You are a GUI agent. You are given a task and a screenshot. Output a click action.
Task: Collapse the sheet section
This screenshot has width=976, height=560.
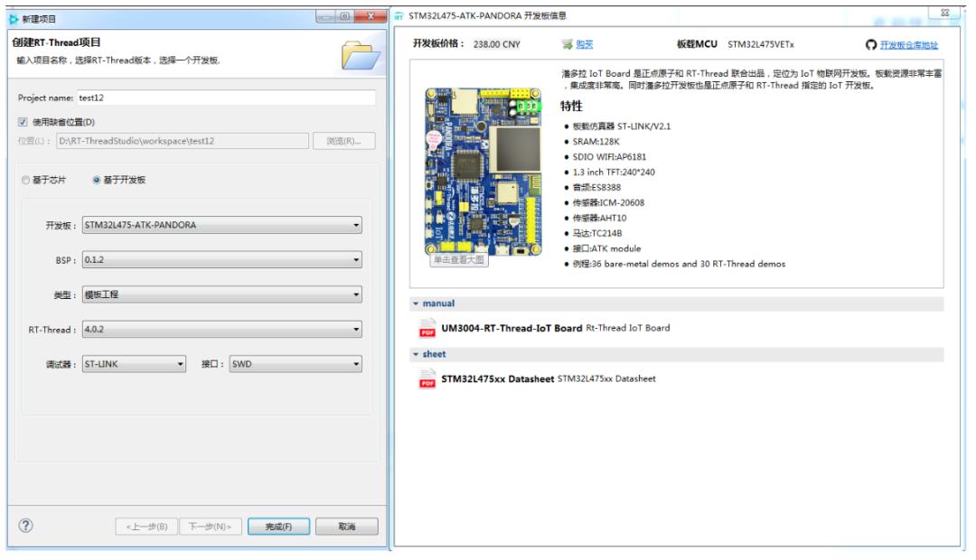pyautogui.click(x=416, y=354)
